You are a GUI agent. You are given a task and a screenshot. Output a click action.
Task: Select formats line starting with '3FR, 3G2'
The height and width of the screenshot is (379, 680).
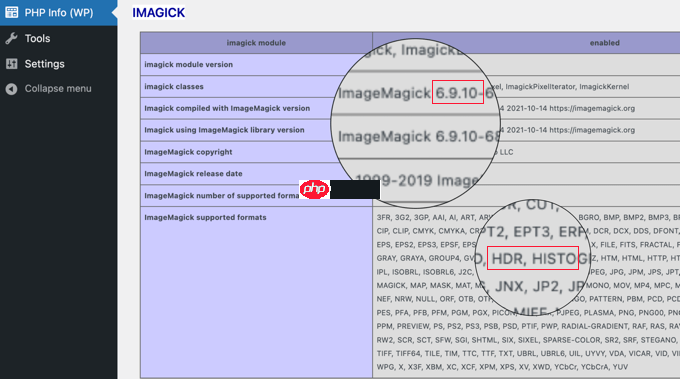pyautogui.click(x=528, y=218)
